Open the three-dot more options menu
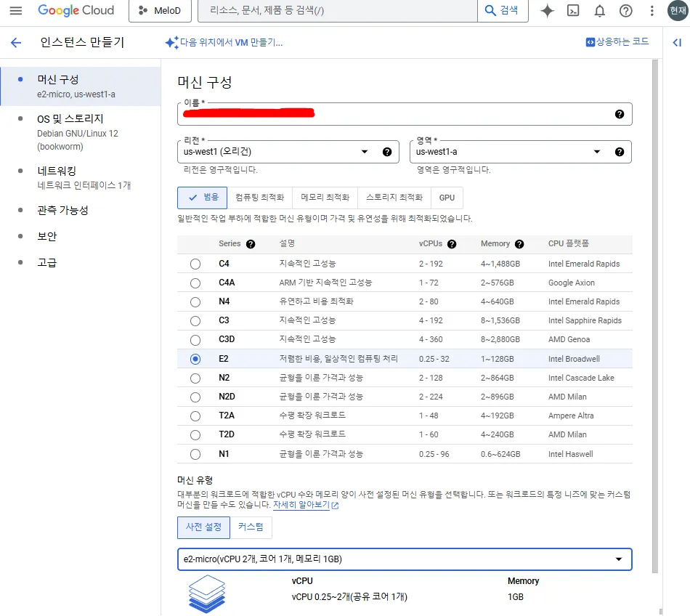Screen dimensions: 690x616 652,11
